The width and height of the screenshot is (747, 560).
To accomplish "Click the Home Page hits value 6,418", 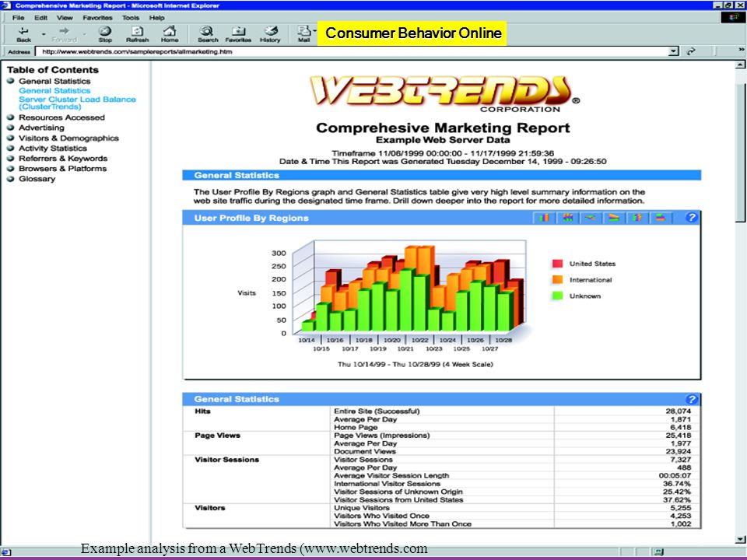I will [681, 427].
